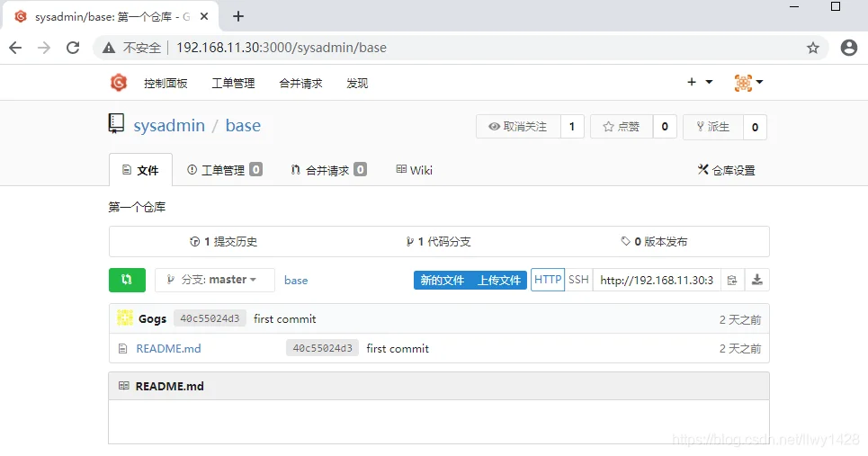
Task: Download the repository archive
Action: coord(756,280)
